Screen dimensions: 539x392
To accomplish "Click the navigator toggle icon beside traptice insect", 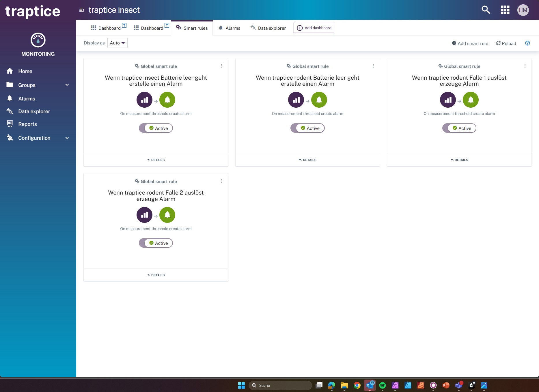I will pos(82,10).
